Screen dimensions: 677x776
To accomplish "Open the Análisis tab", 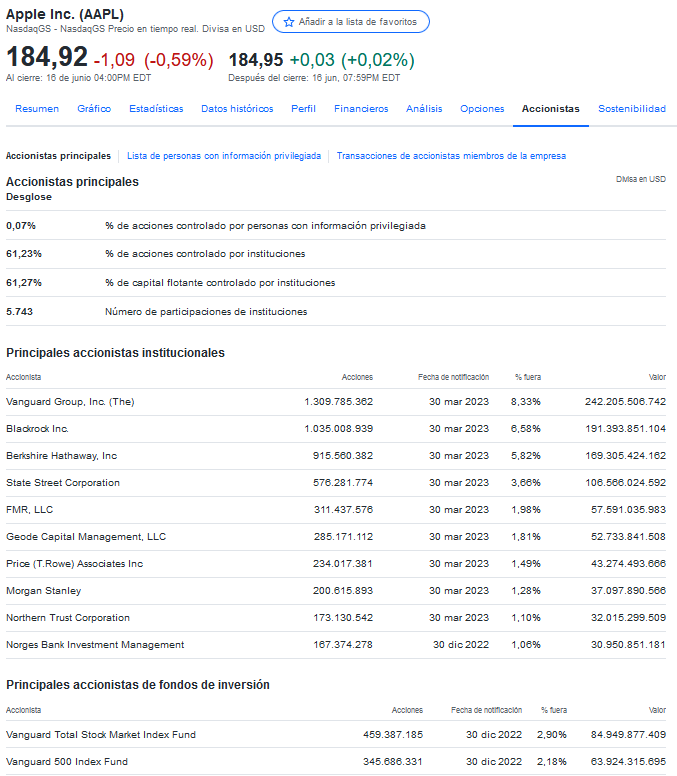I will coord(424,109).
